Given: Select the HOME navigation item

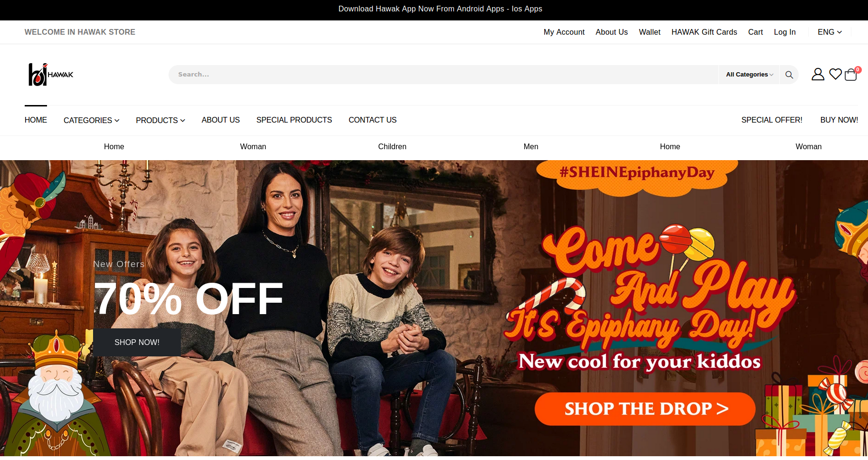Looking at the screenshot, I should coord(36,120).
